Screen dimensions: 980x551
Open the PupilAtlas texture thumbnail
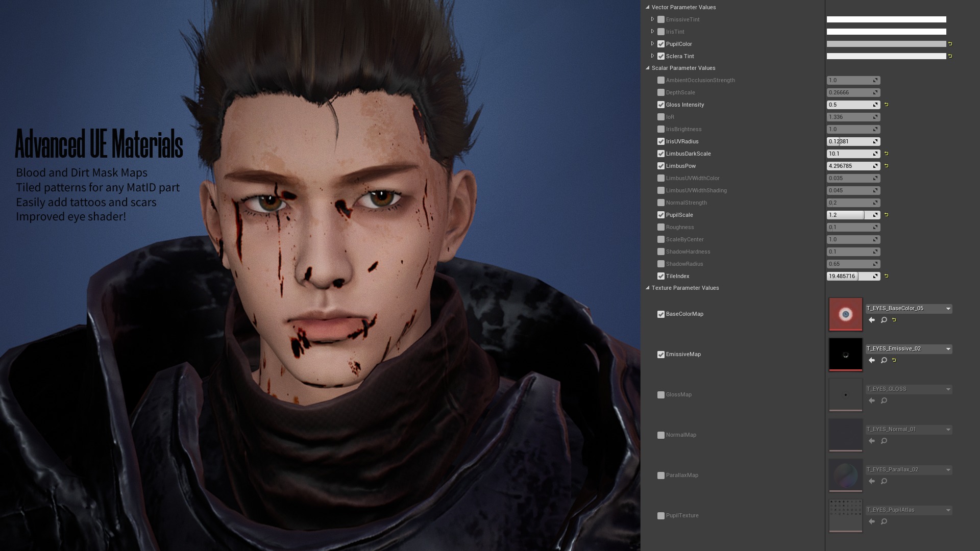tap(846, 516)
